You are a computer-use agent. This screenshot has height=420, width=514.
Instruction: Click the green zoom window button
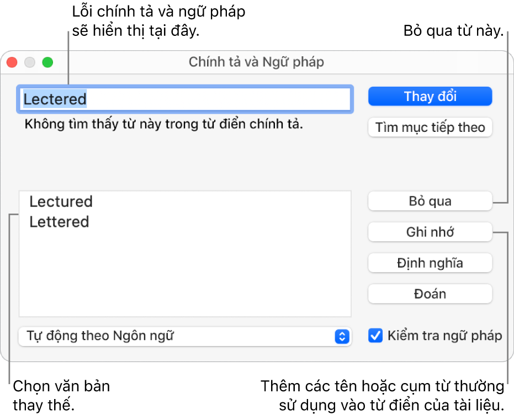pyautogui.click(x=47, y=62)
